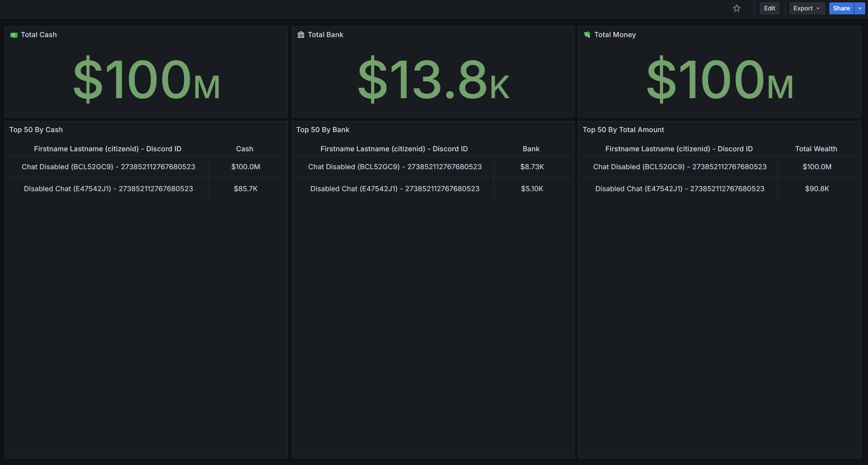
Task: Click the bank building icon in Total Bank
Action: (301, 35)
